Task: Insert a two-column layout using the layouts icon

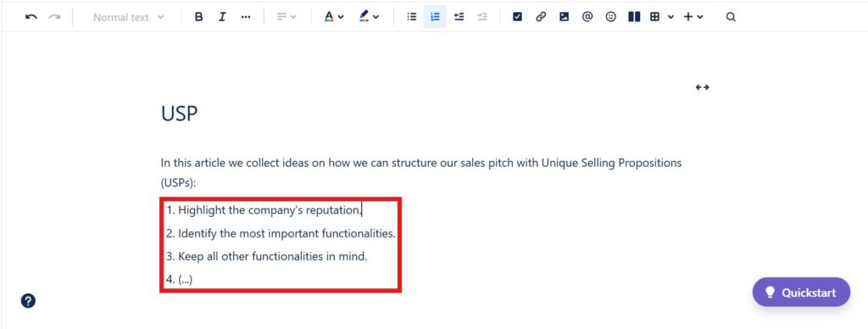Action: pyautogui.click(x=634, y=17)
